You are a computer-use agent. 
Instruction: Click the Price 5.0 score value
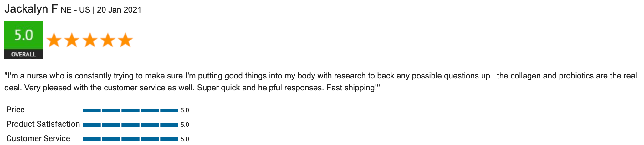(185, 110)
